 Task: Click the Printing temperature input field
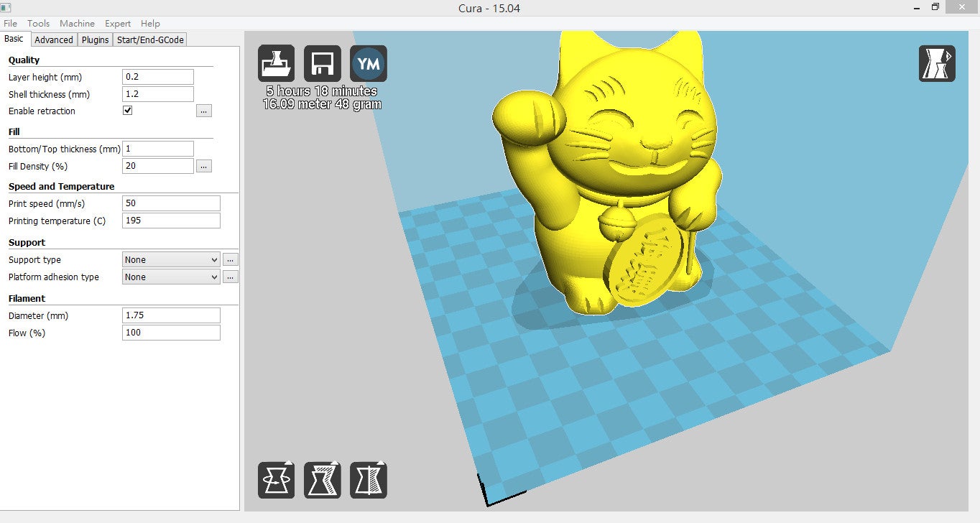coord(171,221)
